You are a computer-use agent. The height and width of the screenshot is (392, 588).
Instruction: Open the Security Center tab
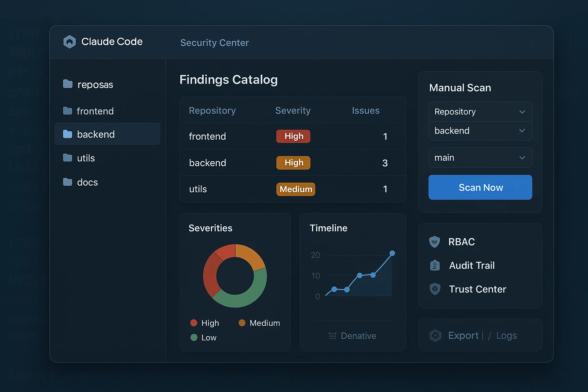pos(214,42)
